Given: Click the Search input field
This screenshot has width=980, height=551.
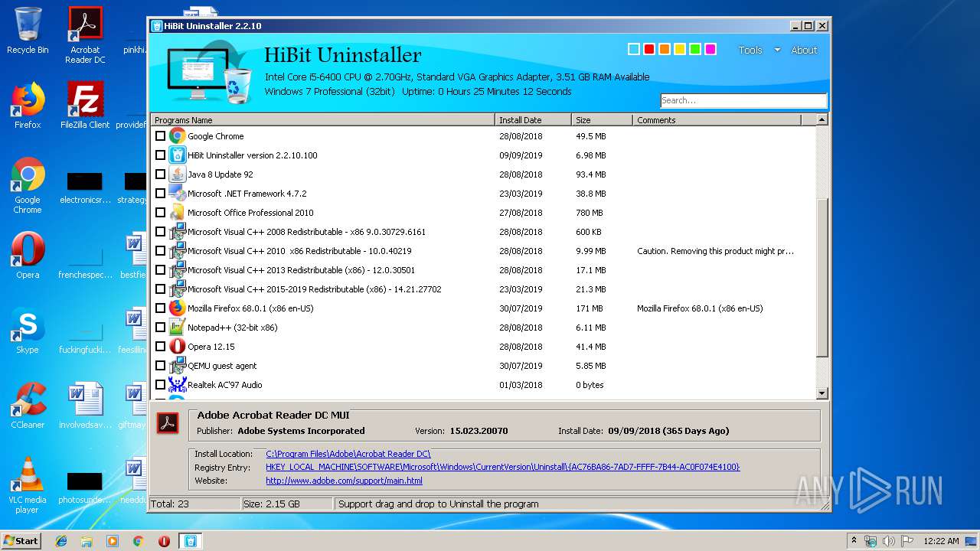Looking at the screenshot, I should [x=743, y=100].
